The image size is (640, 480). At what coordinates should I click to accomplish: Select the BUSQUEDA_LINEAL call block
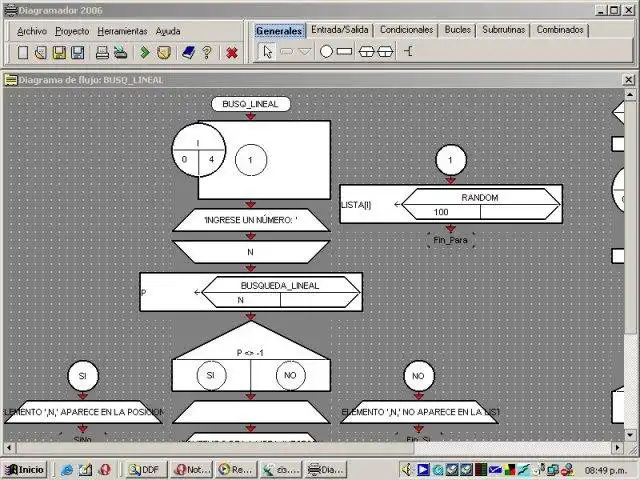(x=251, y=292)
